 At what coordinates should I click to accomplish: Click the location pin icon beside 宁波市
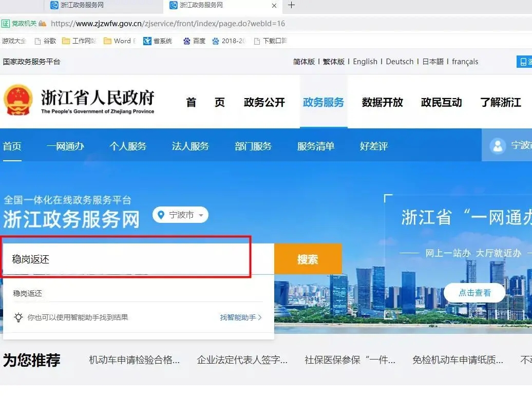pos(161,215)
